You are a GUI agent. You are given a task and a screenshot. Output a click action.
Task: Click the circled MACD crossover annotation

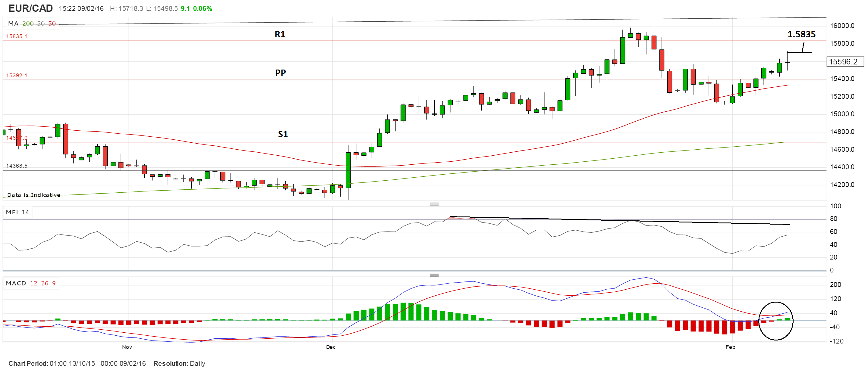(x=776, y=321)
